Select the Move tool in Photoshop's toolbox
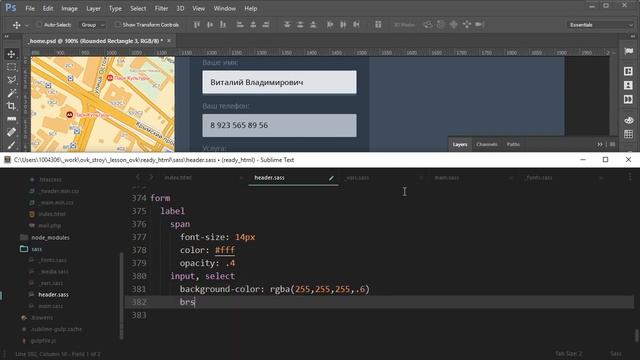The height and width of the screenshot is (360, 640). (x=11, y=54)
